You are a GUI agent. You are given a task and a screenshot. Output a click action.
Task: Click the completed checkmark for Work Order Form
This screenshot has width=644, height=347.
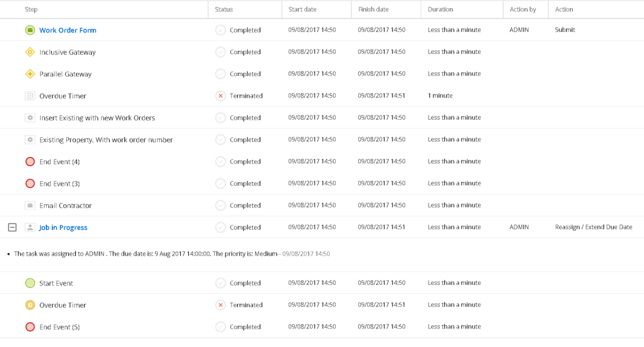click(221, 30)
